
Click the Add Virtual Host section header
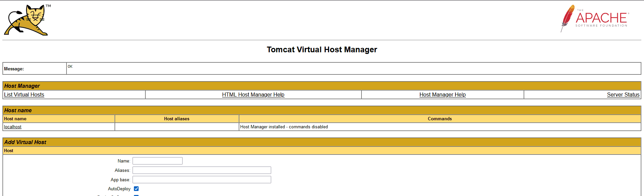[322, 142]
